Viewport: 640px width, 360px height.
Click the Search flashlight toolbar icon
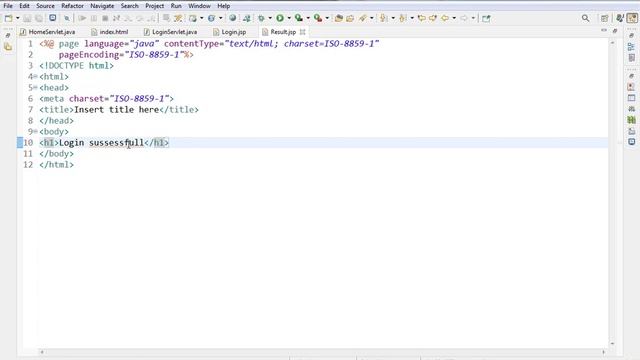[362, 18]
